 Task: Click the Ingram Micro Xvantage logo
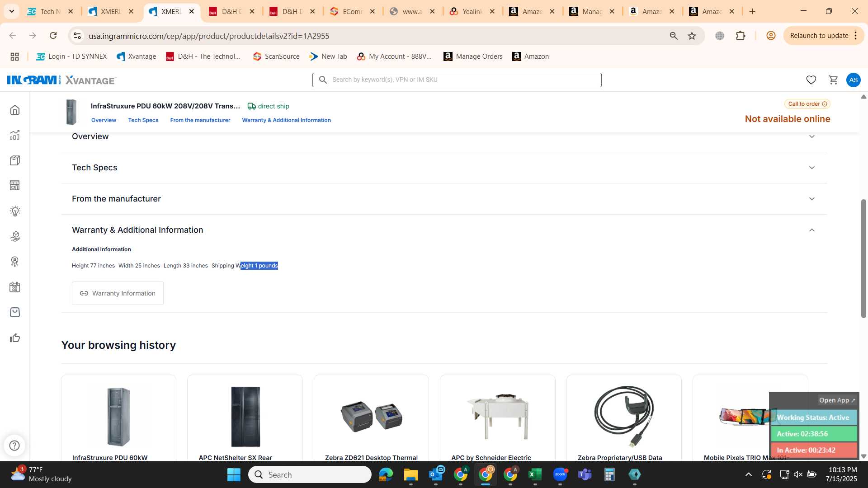coord(61,80)
